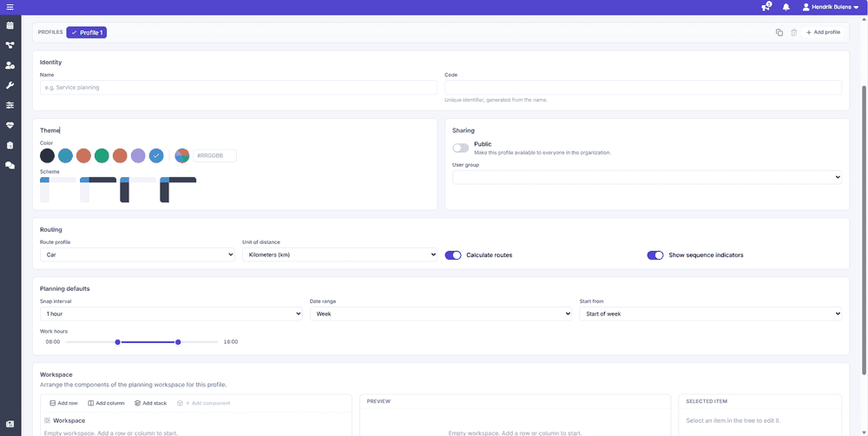This screenshot has width=868, height=436.
Task: Open the Snap interval dropdown
Action: click(171, 314)
